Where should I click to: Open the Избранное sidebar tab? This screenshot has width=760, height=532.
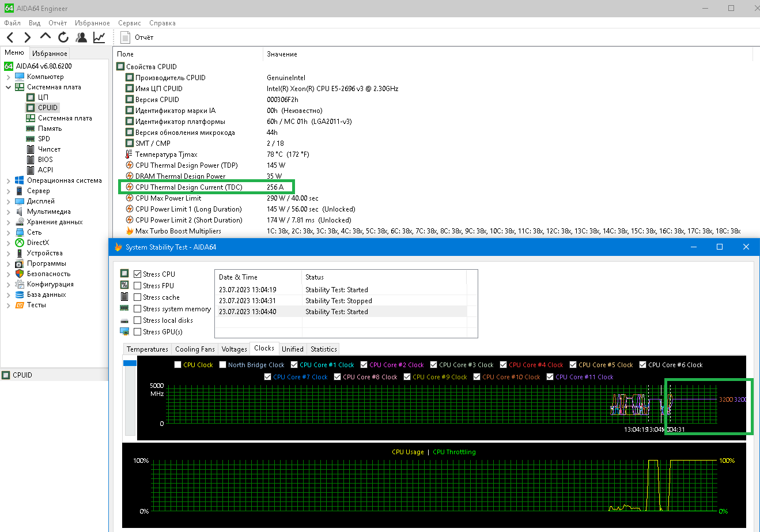point(50,54)
